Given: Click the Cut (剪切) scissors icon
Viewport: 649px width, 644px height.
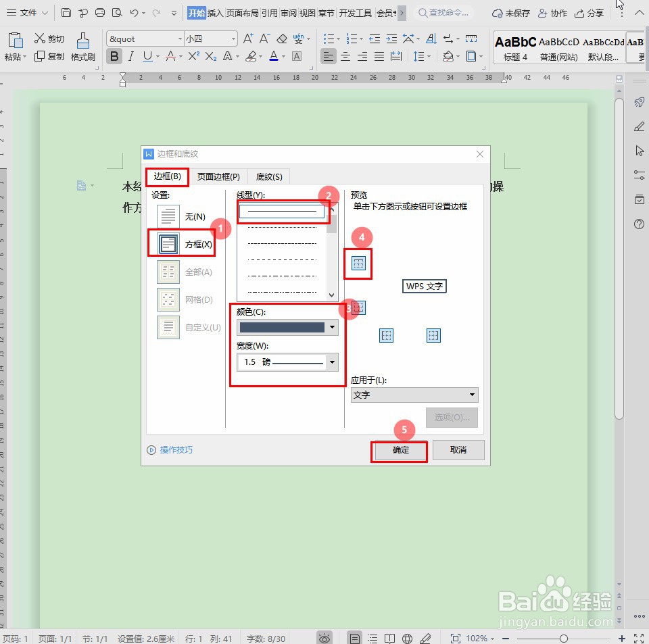Looking at the screenshot, I should [x=40, y=38].
